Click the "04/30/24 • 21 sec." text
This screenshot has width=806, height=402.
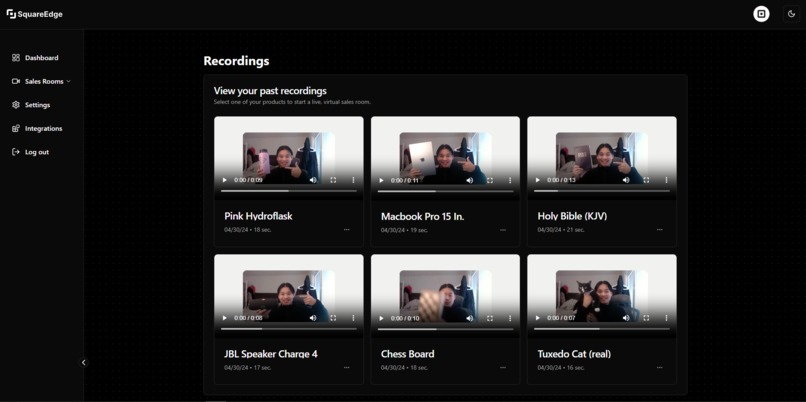coord(561,230)
